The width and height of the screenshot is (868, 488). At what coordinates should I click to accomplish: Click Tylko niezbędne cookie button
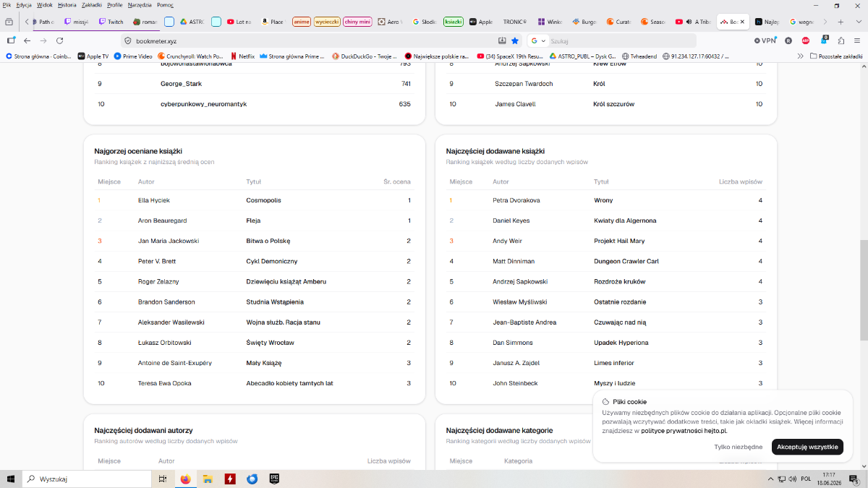click(738, 447)
